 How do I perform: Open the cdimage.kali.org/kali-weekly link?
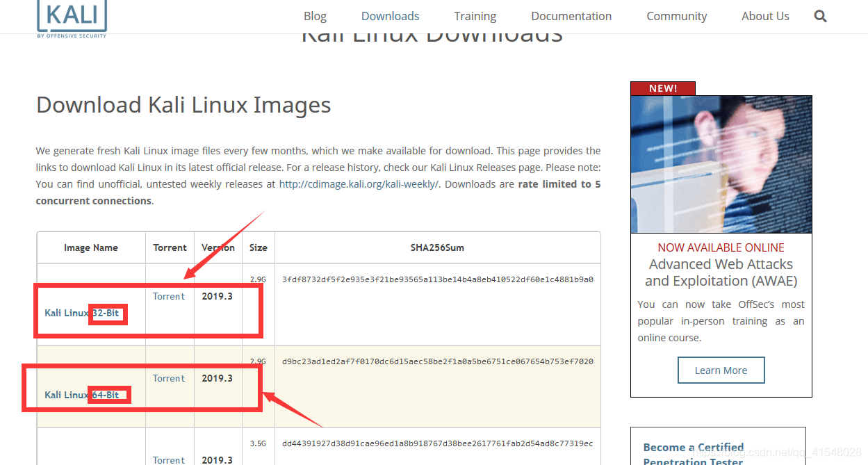pos(359,184)
